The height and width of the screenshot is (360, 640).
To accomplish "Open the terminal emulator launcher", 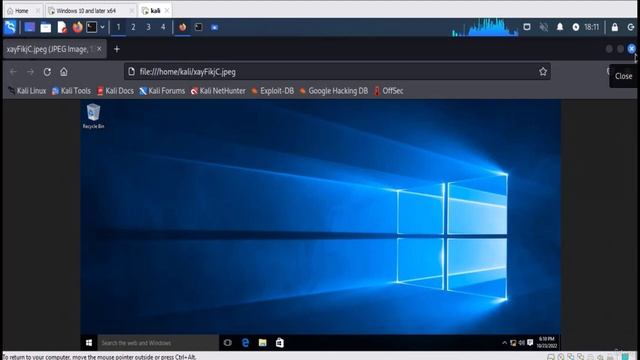I will pos(92,27).
